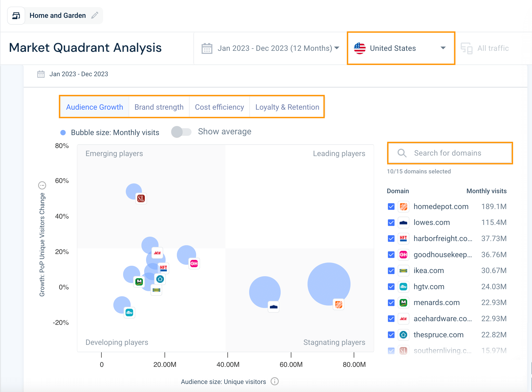Uncheck homedepot.com in the domain list
This screenshot has height=392, width=532.
coord(391,206)
